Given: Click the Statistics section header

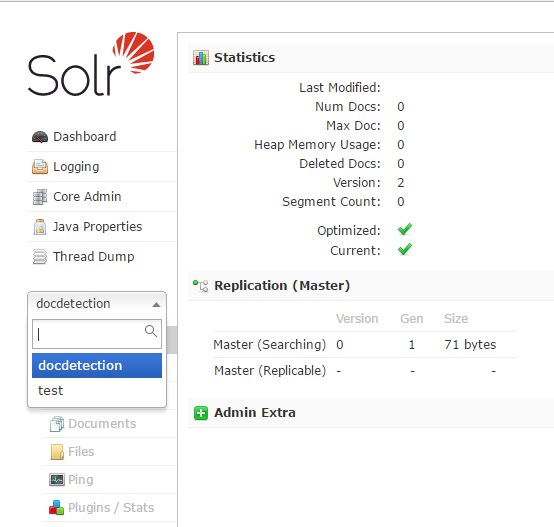Looking at the screenshot, I should point(244,58).
